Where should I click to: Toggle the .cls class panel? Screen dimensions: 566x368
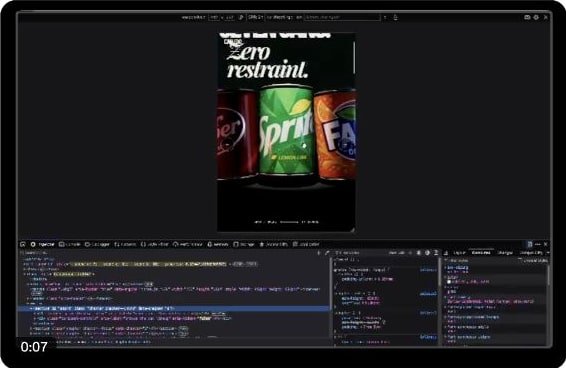pyautogui.click(x=402, y=253)
